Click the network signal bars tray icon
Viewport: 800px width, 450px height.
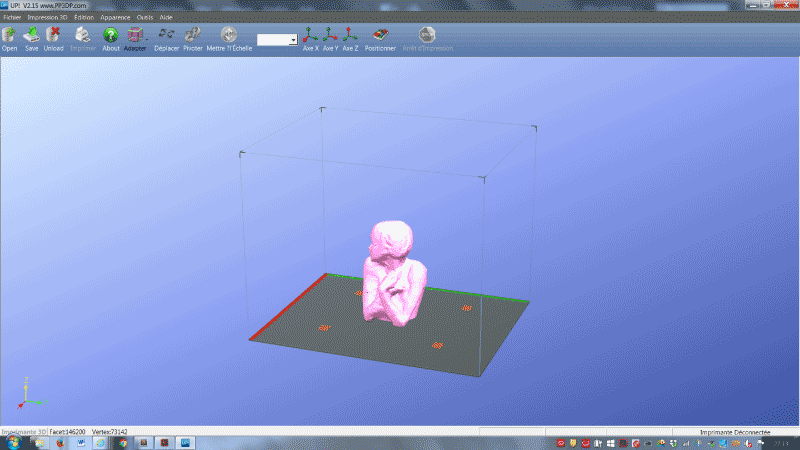686,443
